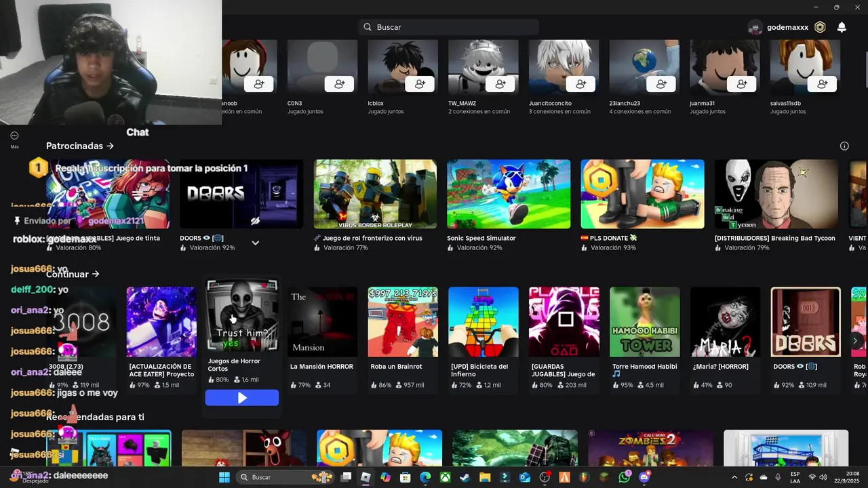This screenshot has height=488, width=868.
Task: Open Outlook from the taskbar
Action: coord(525,477)
